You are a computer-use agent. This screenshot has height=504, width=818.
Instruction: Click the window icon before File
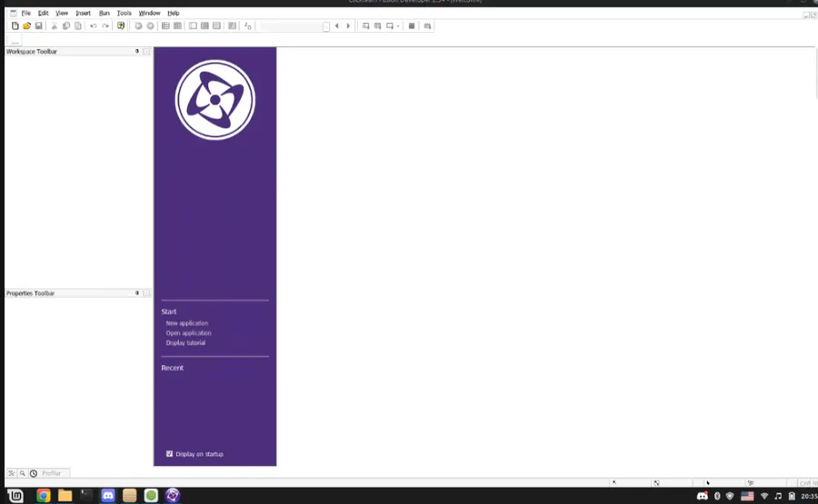coord(13,13)
